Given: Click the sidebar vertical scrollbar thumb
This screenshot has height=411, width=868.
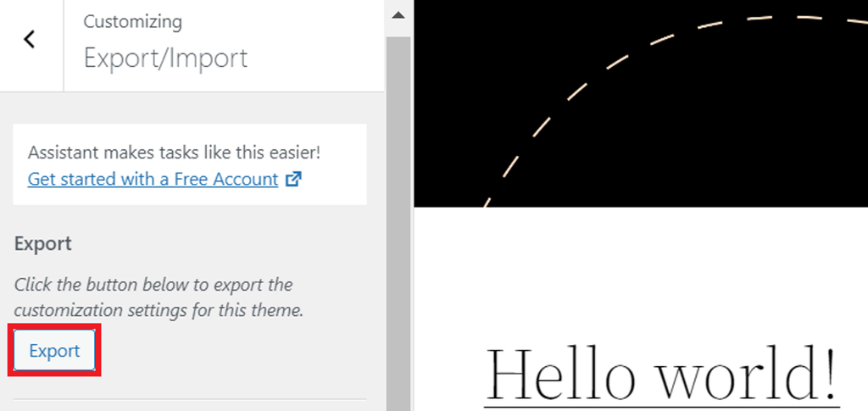Looking at the screenshot, I should [x=398, y=220].
